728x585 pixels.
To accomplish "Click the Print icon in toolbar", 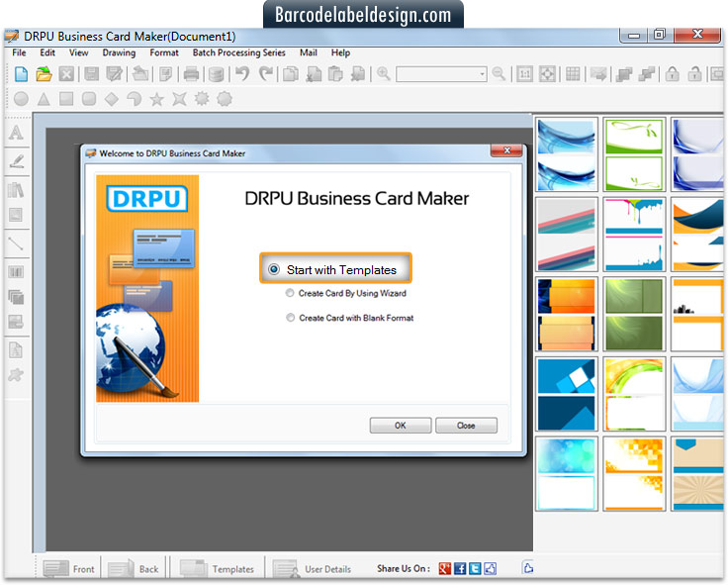I will click(x=191, y=74).
